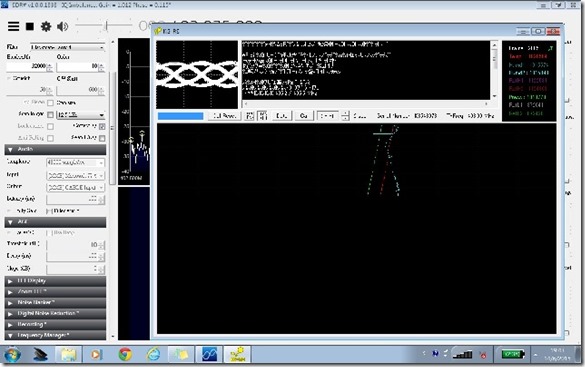Viewport: 585px width, 367px height.
Task: Mute audio with the speaker icon
Action: tap(62, 26)
